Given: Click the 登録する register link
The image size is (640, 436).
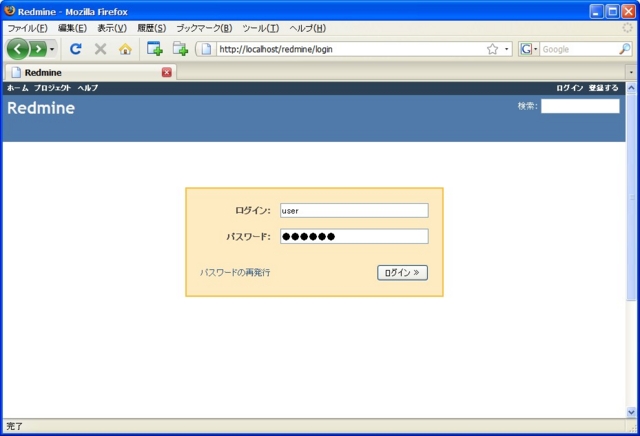Looking at the screenshot, I should 603,88.
